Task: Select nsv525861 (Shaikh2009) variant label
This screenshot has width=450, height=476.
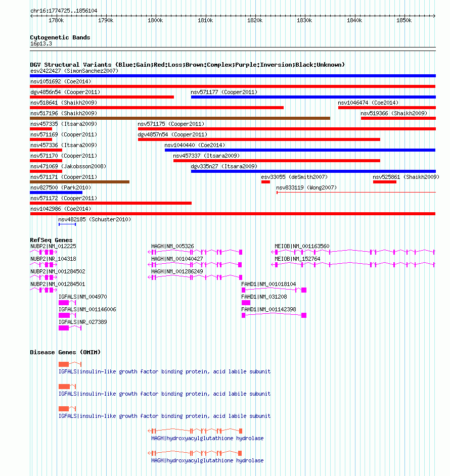Action: click(406, 177)
